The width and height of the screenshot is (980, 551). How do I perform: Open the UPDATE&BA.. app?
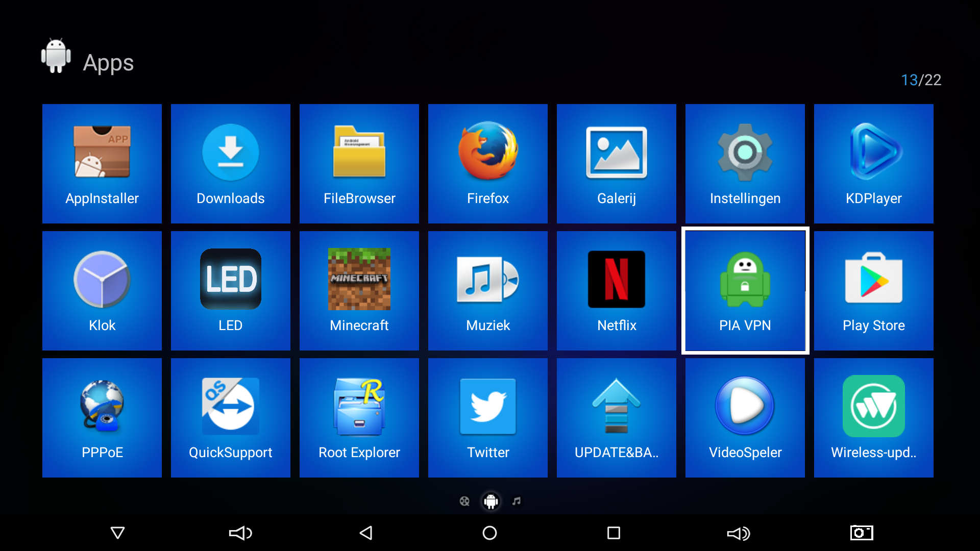[x=617, y=418]
